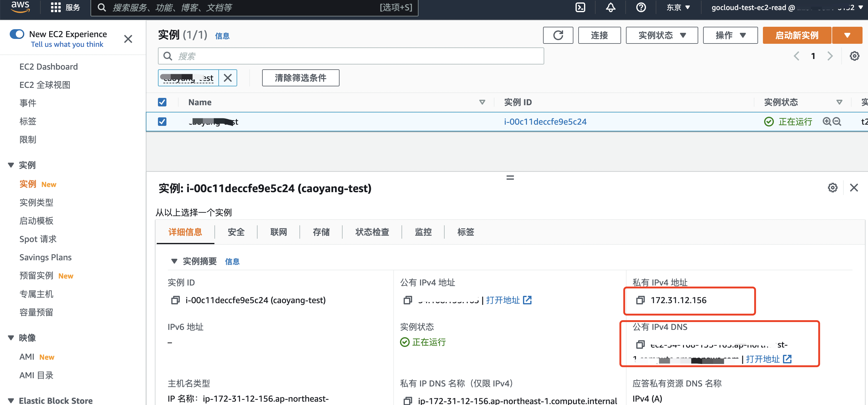Click the 启动新实例 button

tap(797, 35)
